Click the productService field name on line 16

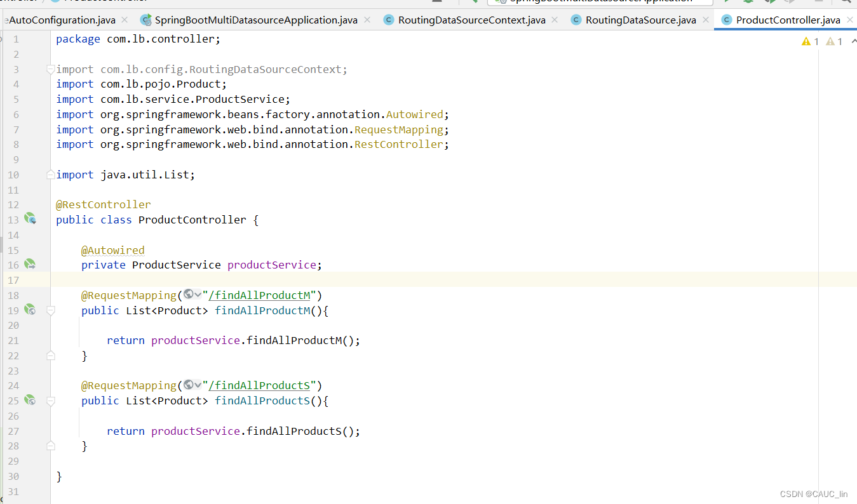point(272,265)
